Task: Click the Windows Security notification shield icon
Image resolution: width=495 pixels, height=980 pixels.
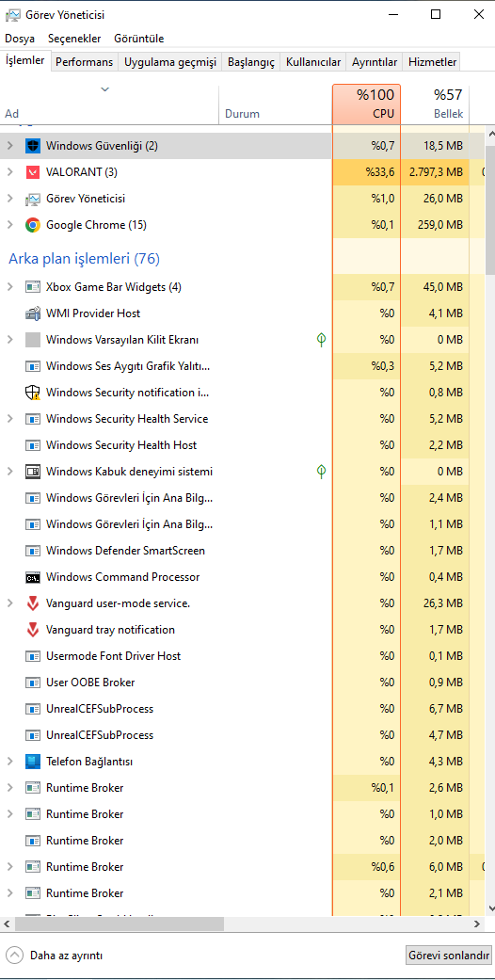Action: pos(33,393)
